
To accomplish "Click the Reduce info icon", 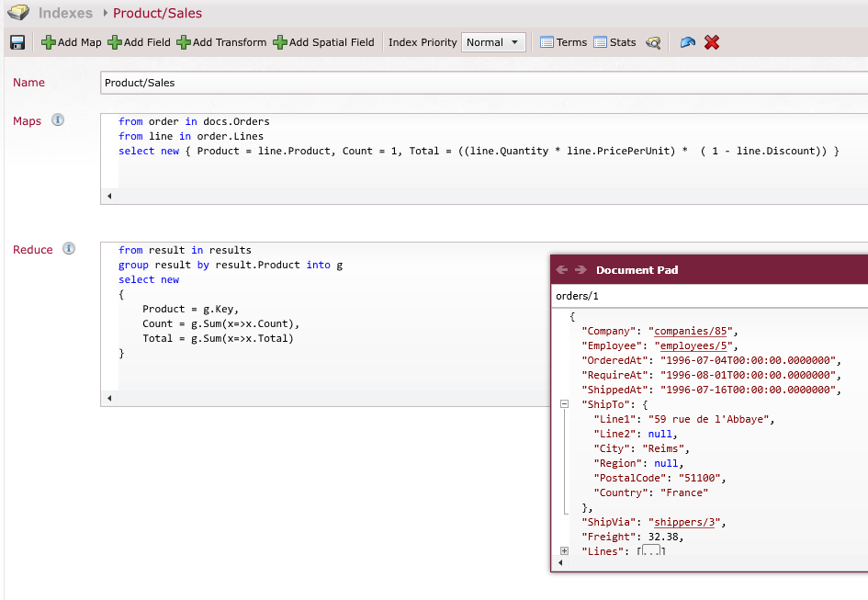I will [x=69, y=249].
